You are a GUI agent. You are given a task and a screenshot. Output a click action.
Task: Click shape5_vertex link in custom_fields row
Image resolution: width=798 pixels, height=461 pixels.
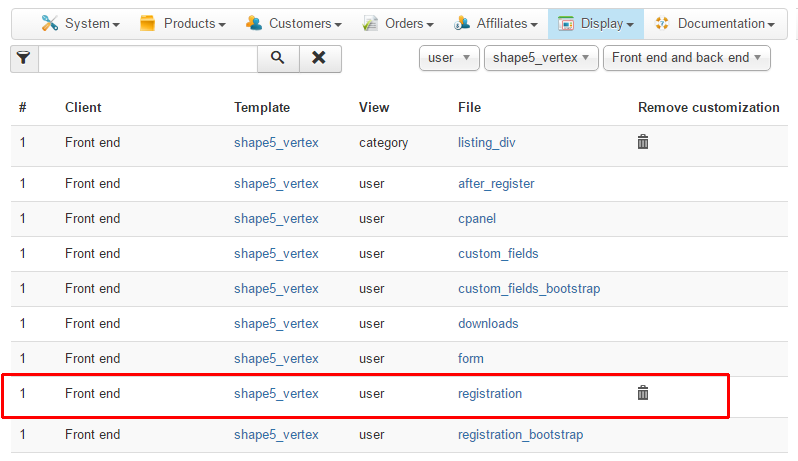pyautogui.click(x=276, y=254)
